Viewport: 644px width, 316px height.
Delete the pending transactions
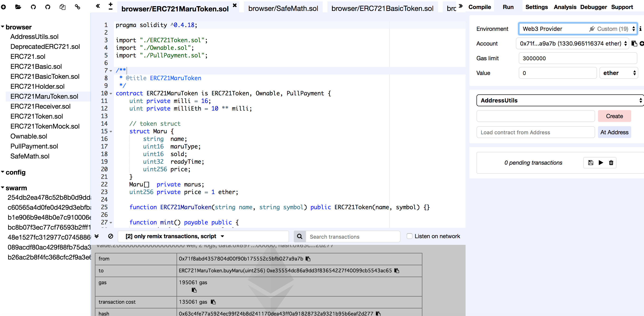(611, 163)
